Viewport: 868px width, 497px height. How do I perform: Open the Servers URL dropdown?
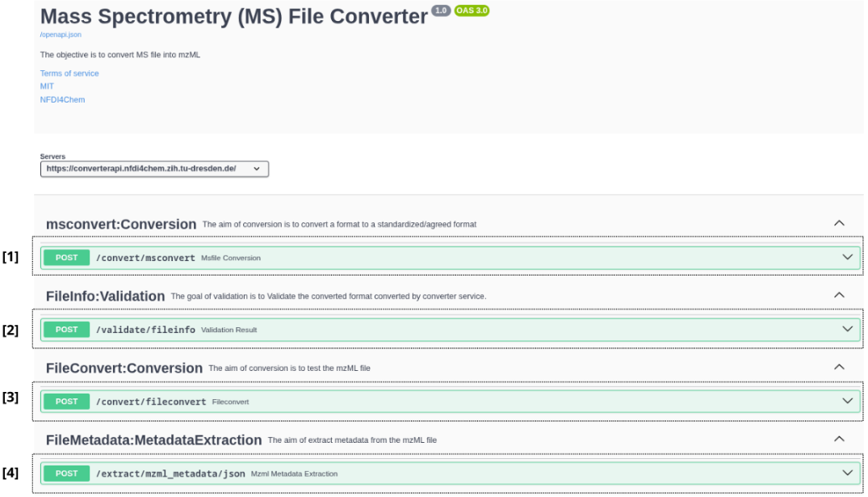pyautogui.click(x=154, y=169)
